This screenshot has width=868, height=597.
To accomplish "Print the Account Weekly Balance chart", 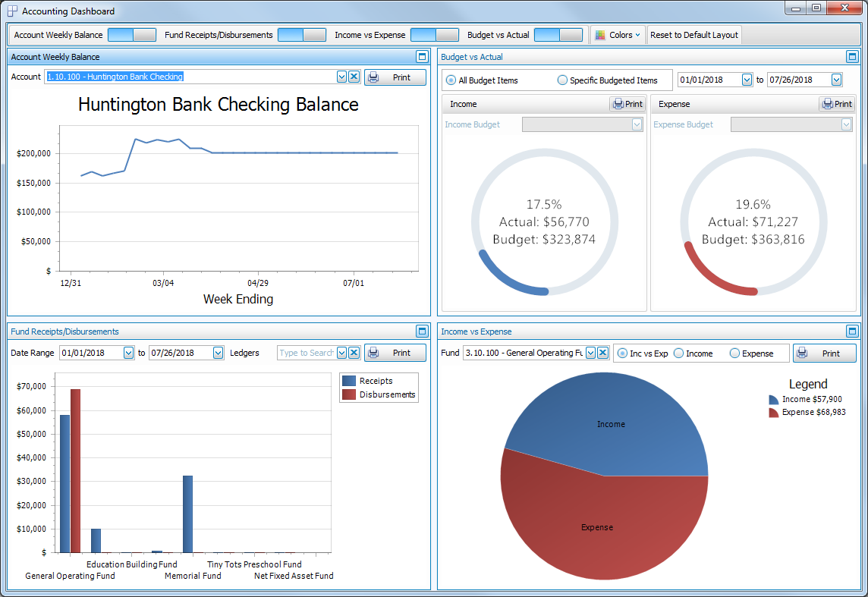I will click(395, 77).
